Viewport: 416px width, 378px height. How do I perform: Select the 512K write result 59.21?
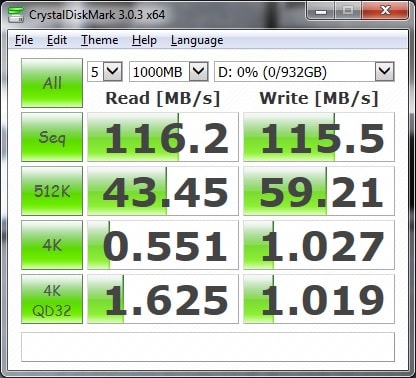point(319,191)
